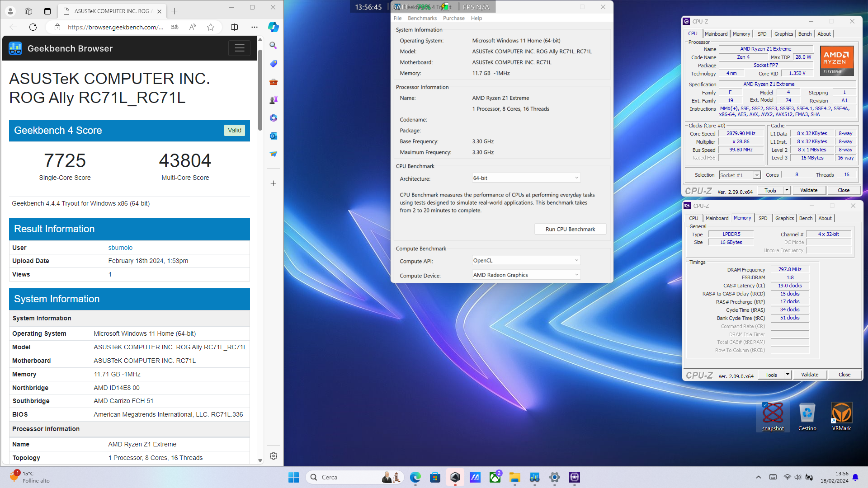Screen dimensions: 868x488
Task: Open the snapshot desktop shortcut
Action: coord(773,417)
